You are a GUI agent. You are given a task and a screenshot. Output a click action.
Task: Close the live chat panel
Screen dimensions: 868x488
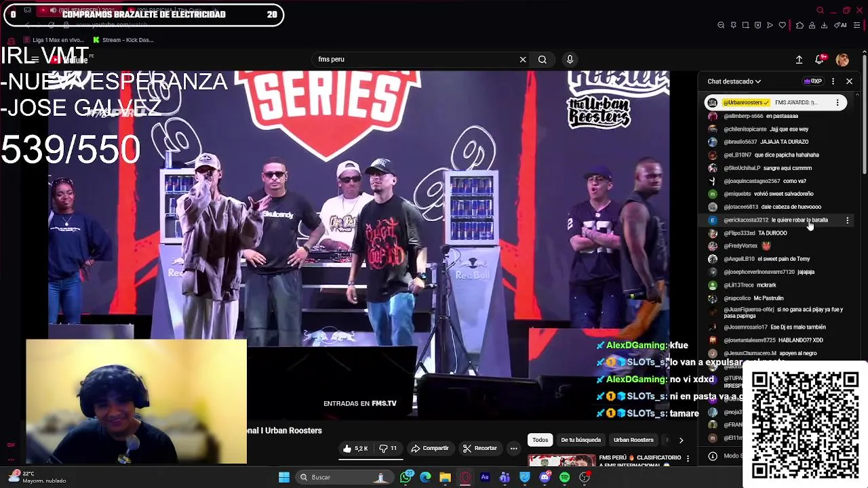coord(849,81)
